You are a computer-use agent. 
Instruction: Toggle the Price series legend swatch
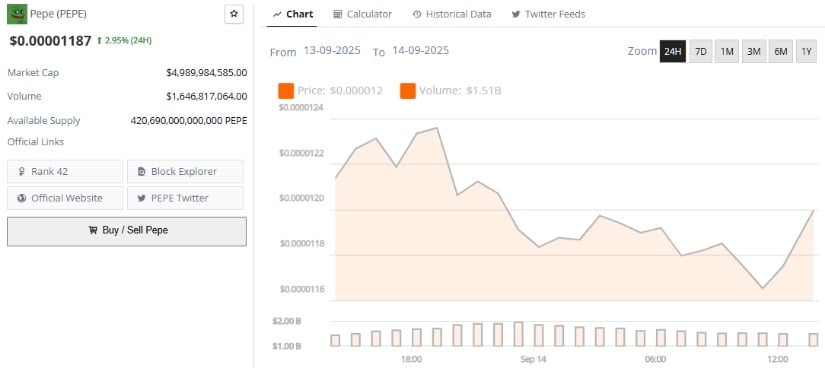pos(286,91)
